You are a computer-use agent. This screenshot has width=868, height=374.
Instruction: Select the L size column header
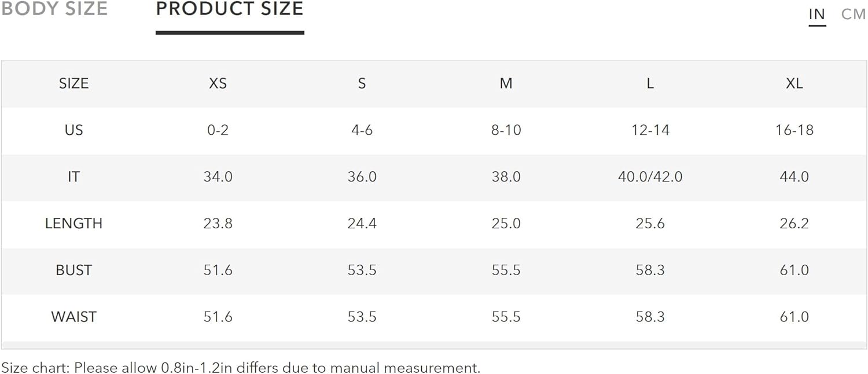click(650, 83)
